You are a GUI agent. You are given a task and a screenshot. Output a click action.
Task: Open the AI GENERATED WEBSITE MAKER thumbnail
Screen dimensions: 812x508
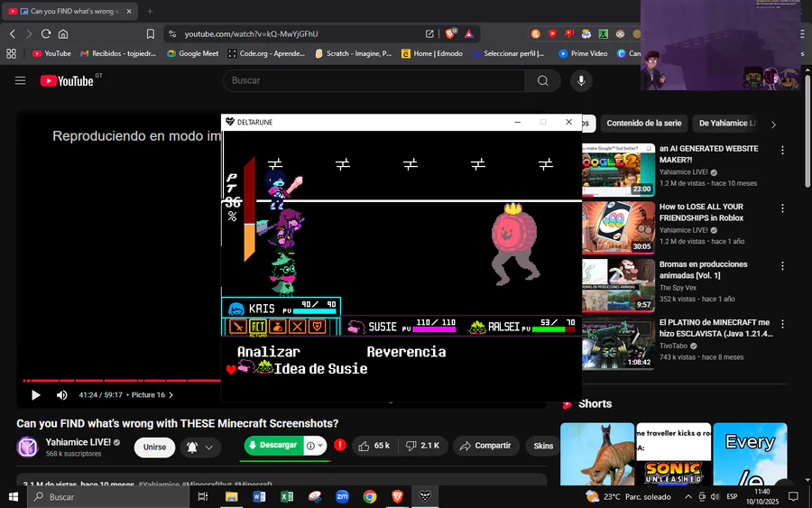[x=618, y=171]
